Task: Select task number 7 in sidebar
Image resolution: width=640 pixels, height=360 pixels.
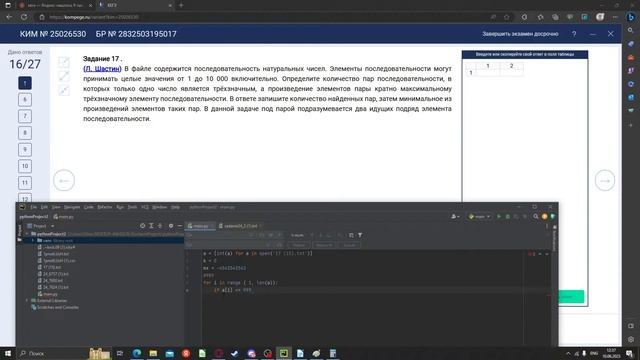Action: click(x=25, y=116)
